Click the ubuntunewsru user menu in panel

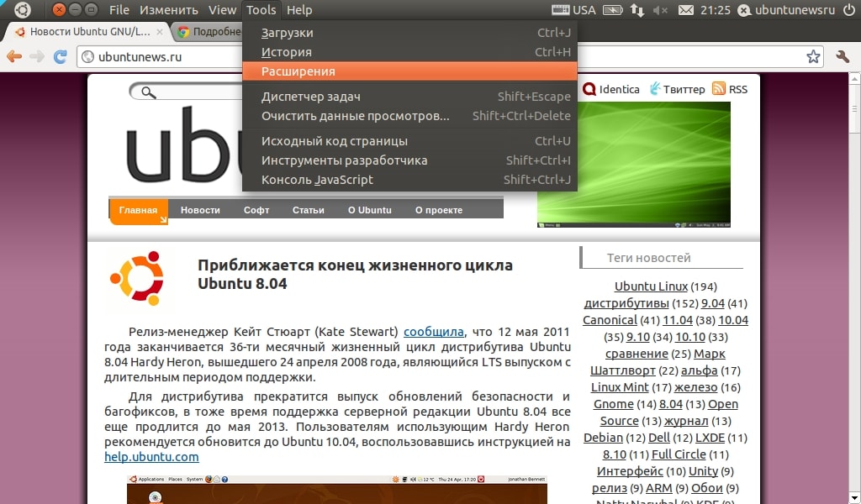pos(786,10)
